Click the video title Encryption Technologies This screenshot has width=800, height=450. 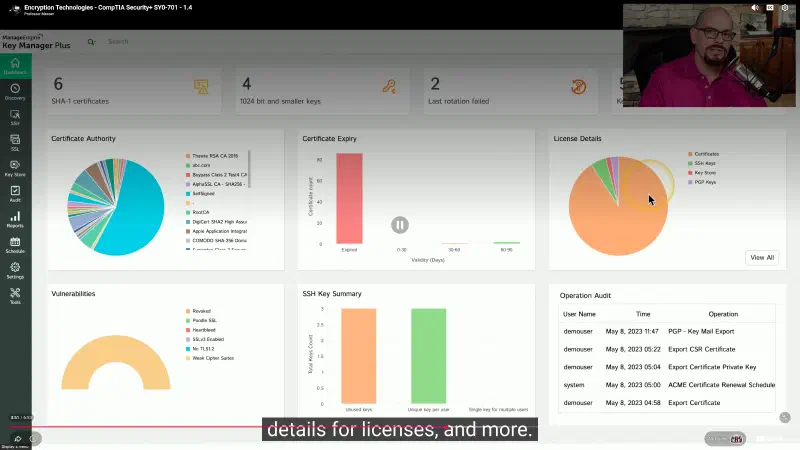click(108, 8)
